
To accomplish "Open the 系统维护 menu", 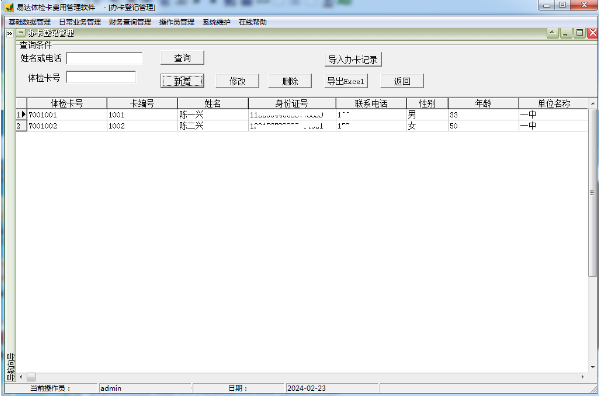I will pos(217,22).
